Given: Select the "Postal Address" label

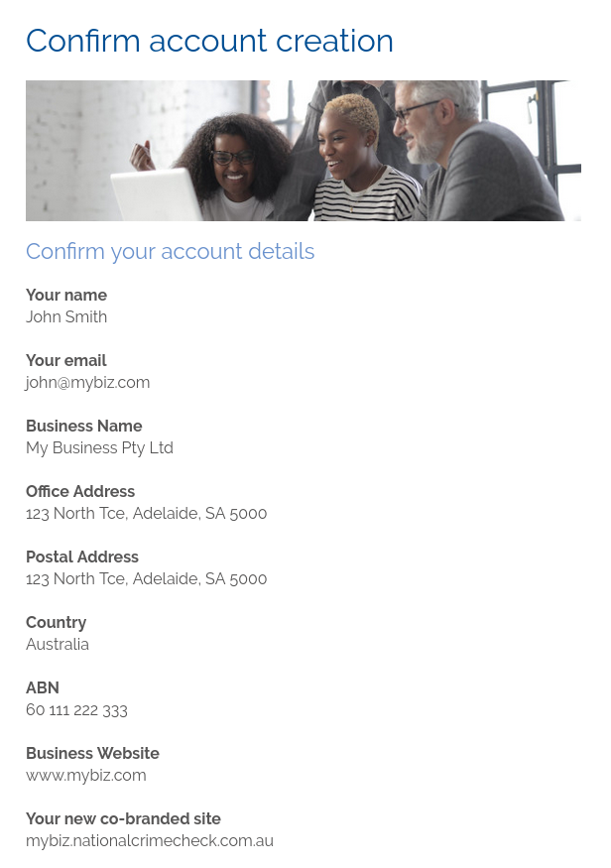Looking at the screenshot, I should click(x=82, y=558).
